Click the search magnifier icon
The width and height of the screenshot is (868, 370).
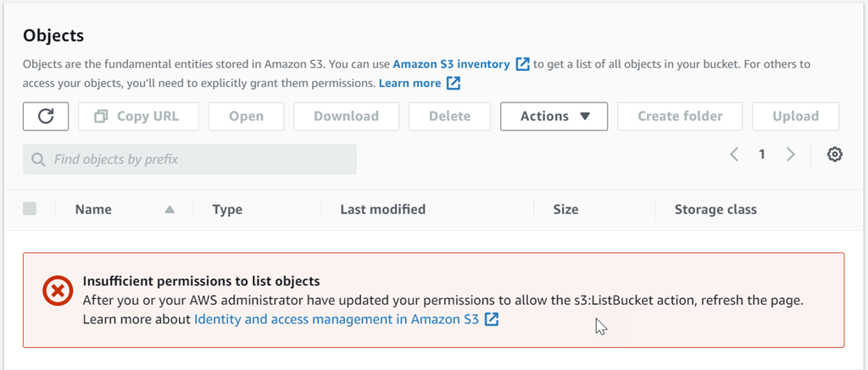[38, 159]
